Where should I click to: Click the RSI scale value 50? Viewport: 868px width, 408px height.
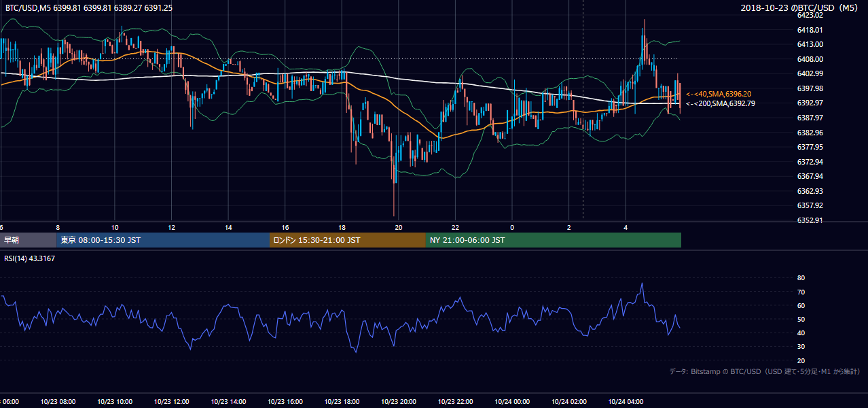click(x=801, y=319)
